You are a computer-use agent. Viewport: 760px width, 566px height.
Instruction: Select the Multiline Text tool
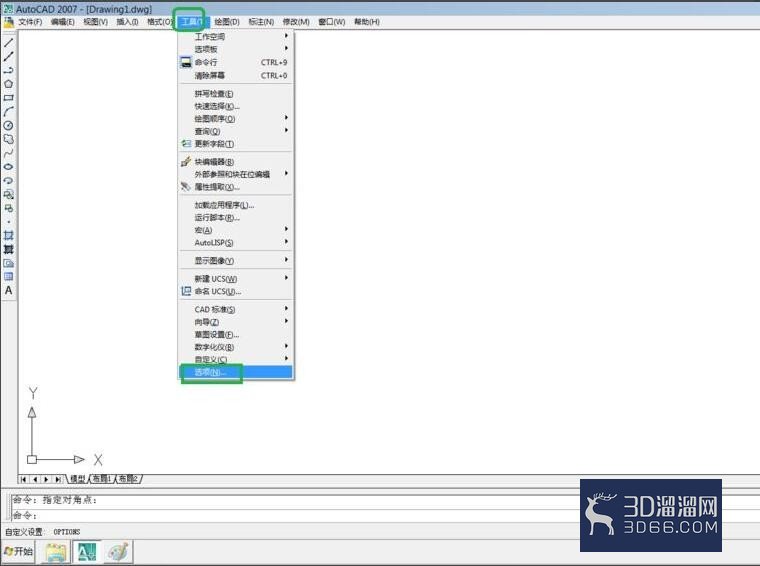tap(8, 290)
